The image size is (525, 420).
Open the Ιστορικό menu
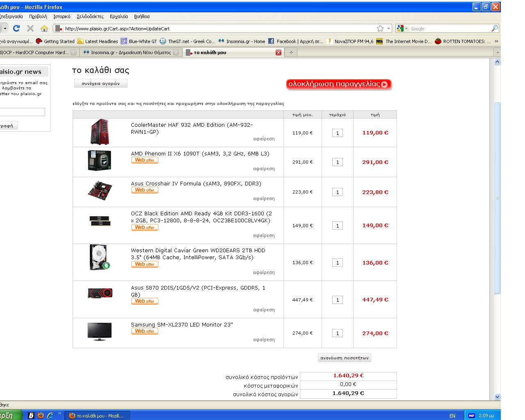point(62,16)
